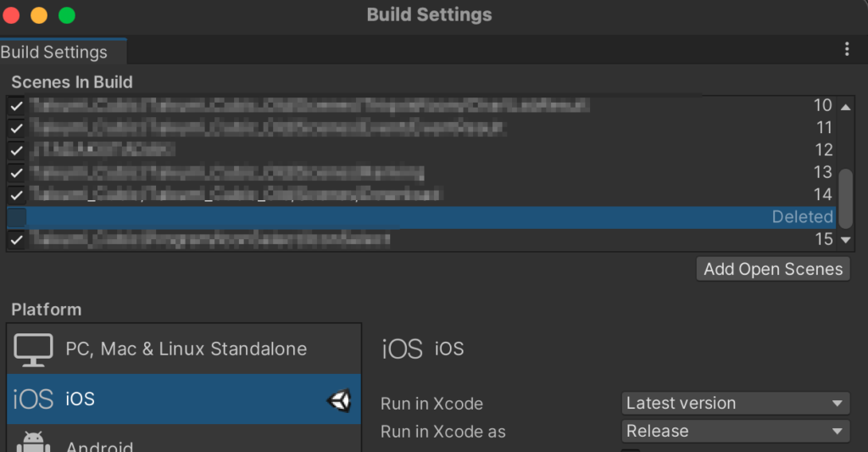
Task: Uncheck the scene numbered 10
Action: click(17, 105)
